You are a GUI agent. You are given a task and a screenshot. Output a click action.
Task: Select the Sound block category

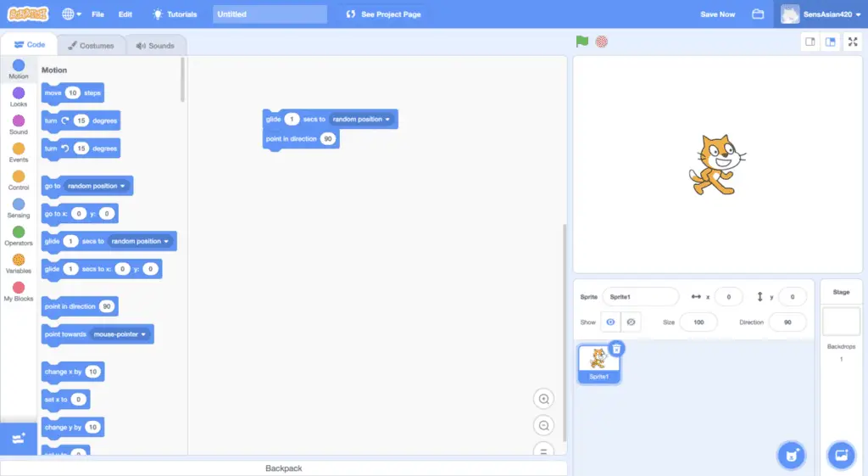[x=19, y=125]
